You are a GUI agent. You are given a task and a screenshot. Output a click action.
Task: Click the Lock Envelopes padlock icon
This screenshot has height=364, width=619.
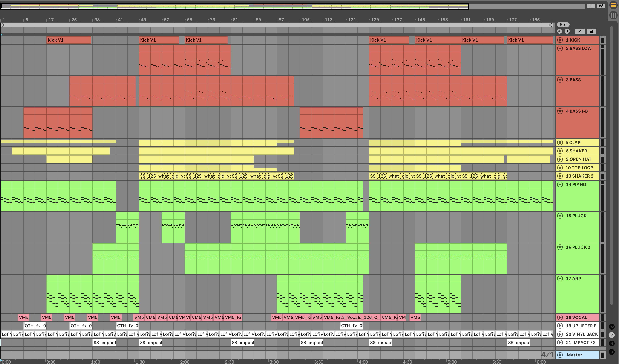click(x=592, y=31)
